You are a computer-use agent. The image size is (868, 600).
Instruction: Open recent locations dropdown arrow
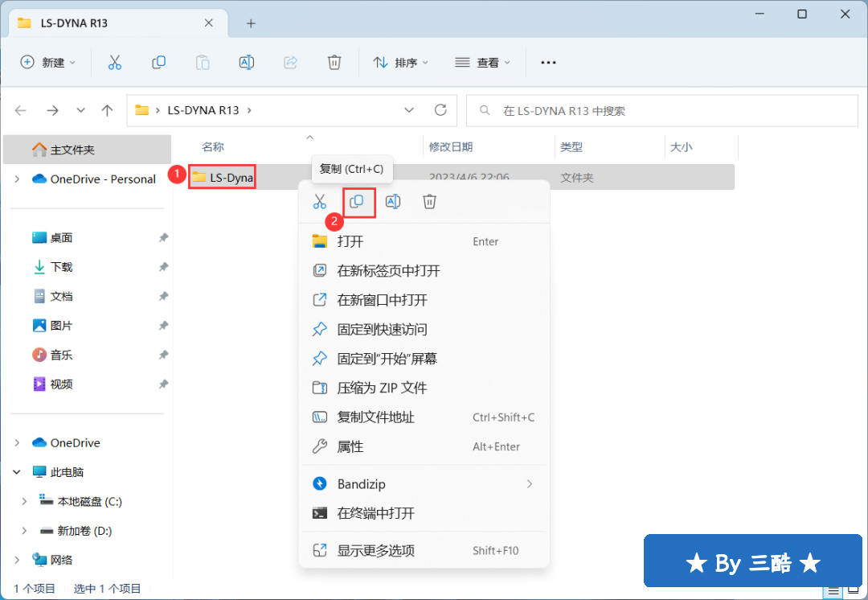[81, 111]
